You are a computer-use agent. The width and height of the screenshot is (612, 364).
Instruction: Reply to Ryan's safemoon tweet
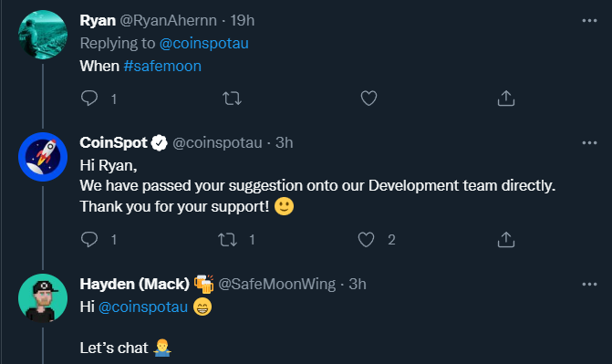point(89,99)
